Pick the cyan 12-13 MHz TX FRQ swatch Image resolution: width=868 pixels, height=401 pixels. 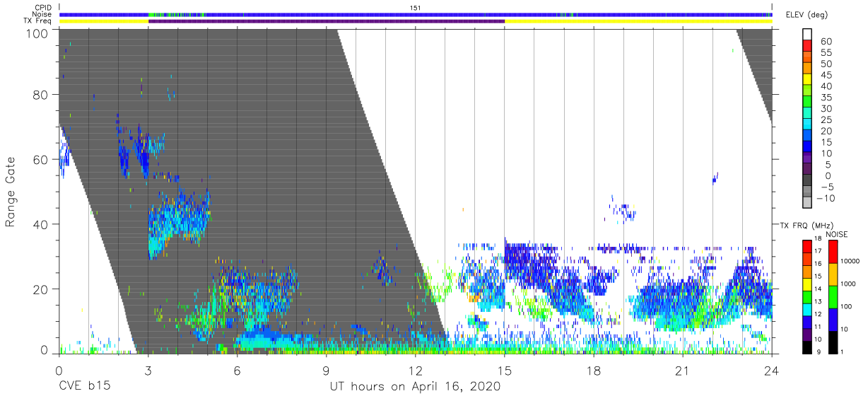pyautogui.click(x=807, y=310)
